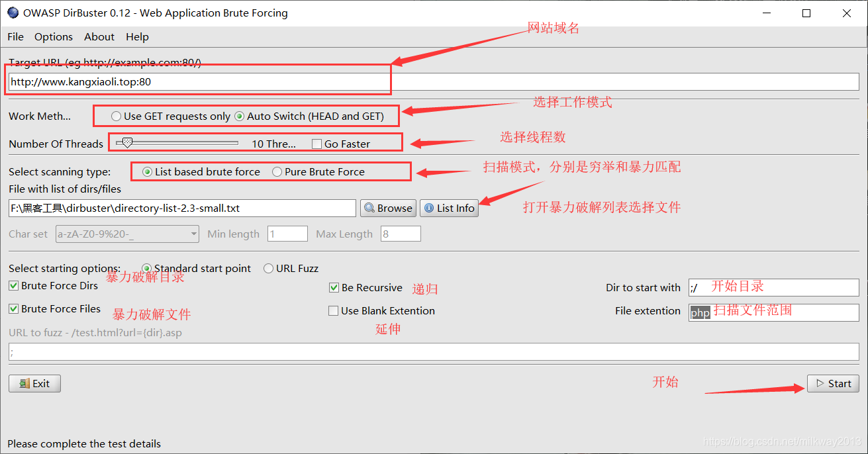
Task: Click the Start button
Action: (833, 383)
